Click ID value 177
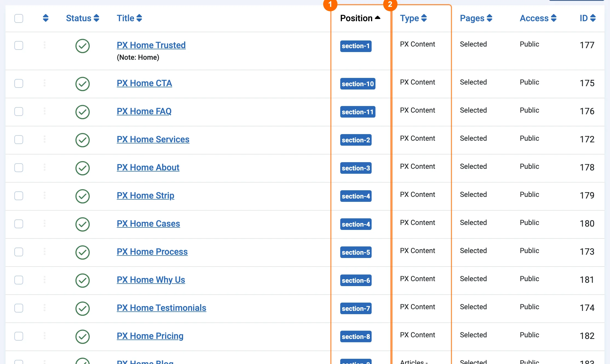The image size is (610, 364). click(587, 45)
